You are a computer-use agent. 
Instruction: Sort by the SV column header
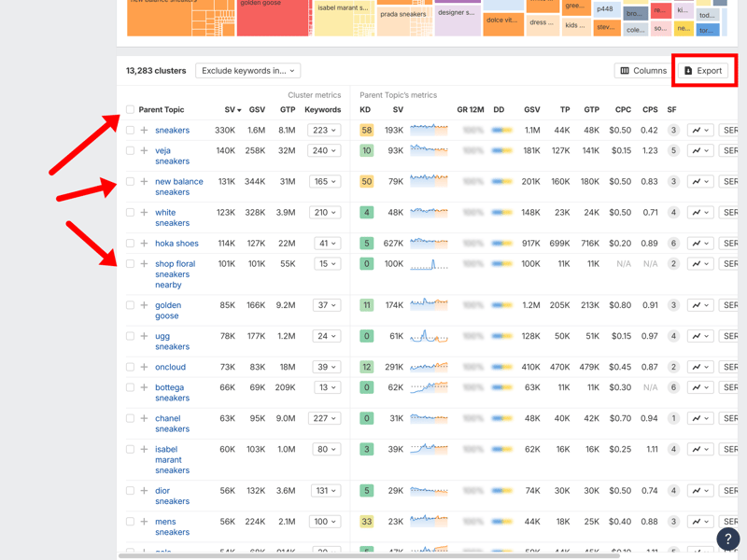(x=232, y=110)
